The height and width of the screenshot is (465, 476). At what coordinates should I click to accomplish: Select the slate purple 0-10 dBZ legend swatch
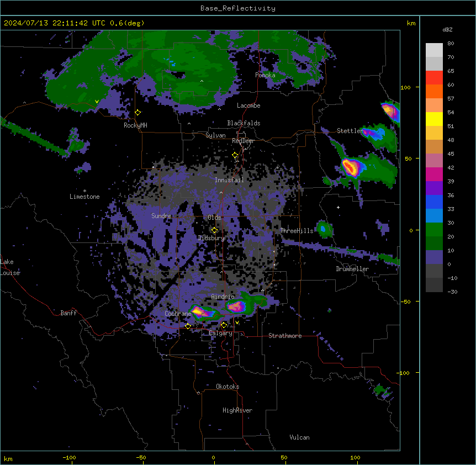[434, 257]
